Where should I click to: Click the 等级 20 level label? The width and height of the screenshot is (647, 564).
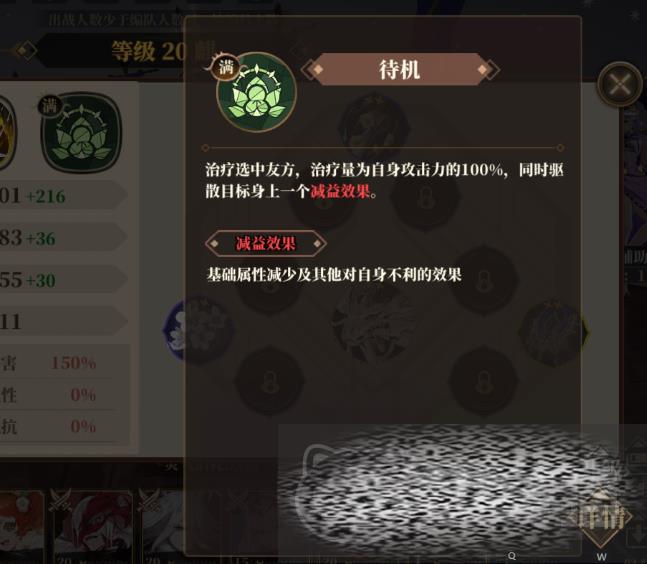[x=151, y=52]
